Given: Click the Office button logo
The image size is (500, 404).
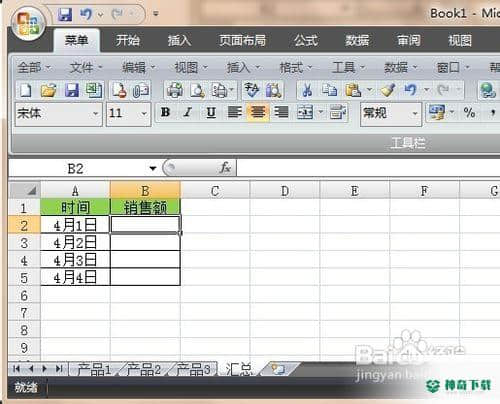Looking at the screenshot, I should (28, 23).
